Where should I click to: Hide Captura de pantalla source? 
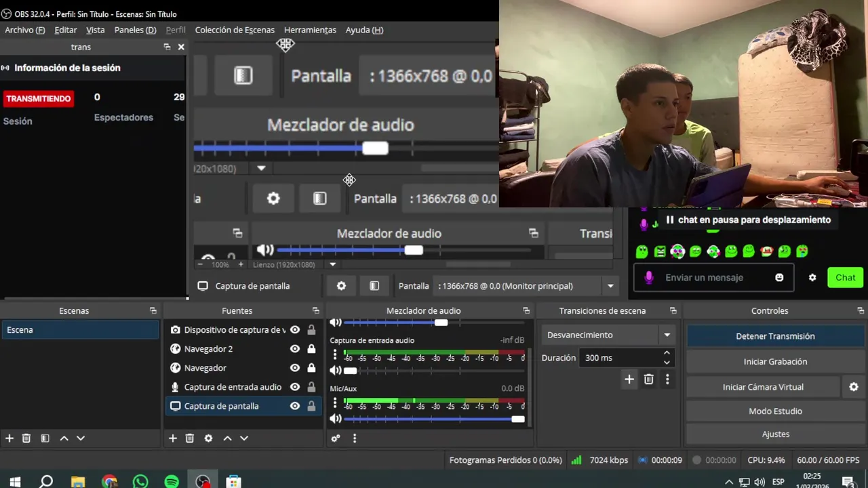click(295, 406)
